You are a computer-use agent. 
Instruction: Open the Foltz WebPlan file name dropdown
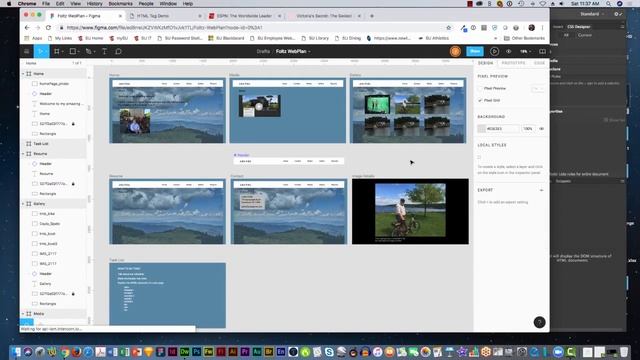click(x=293, y=51)
